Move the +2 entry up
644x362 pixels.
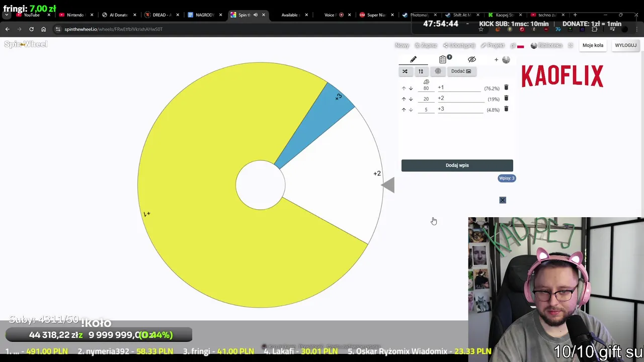(x=404, y=99)
